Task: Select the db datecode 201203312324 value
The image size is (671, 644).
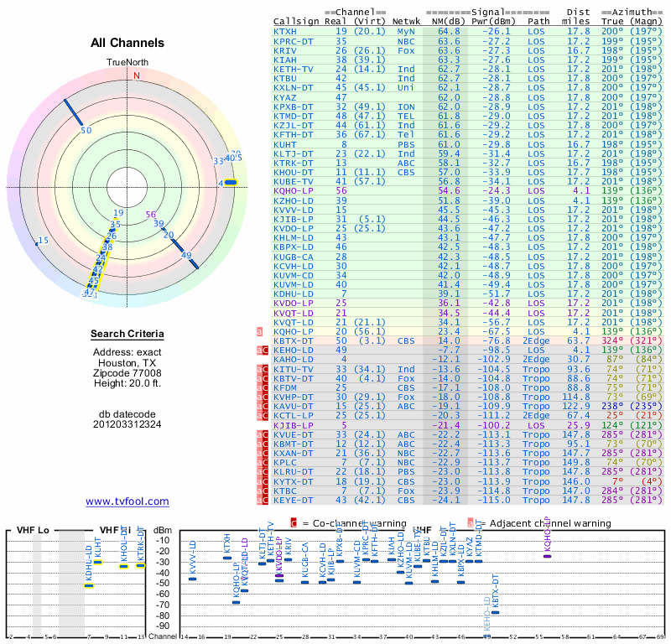Action: 127,424
